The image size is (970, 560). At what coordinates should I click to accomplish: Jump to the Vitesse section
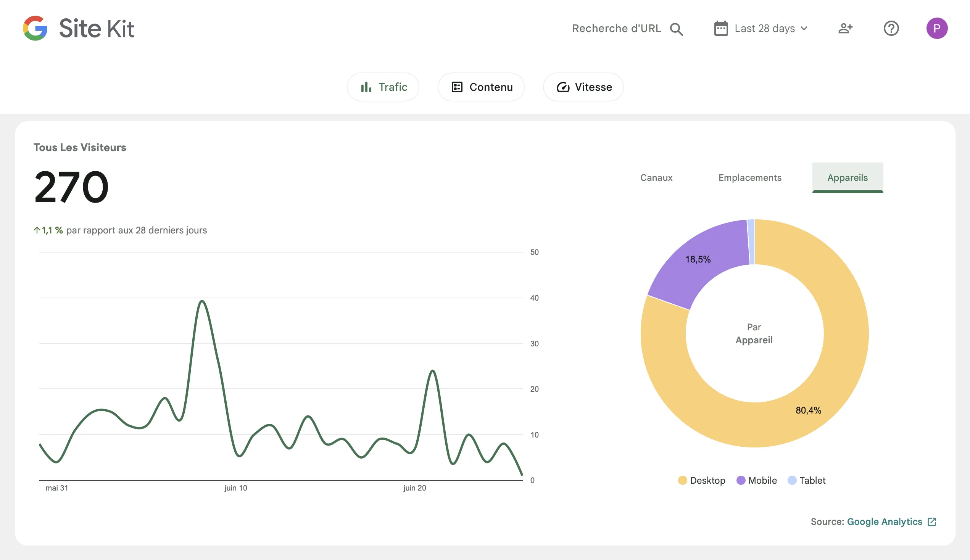point(583,87)
